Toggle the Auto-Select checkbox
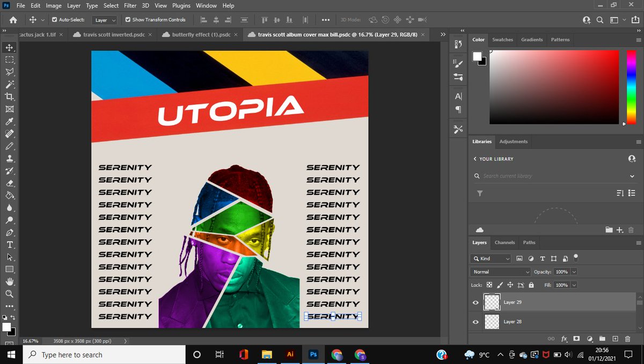The height and width of the screenshot is (364, 644). [x=54, y=20]
